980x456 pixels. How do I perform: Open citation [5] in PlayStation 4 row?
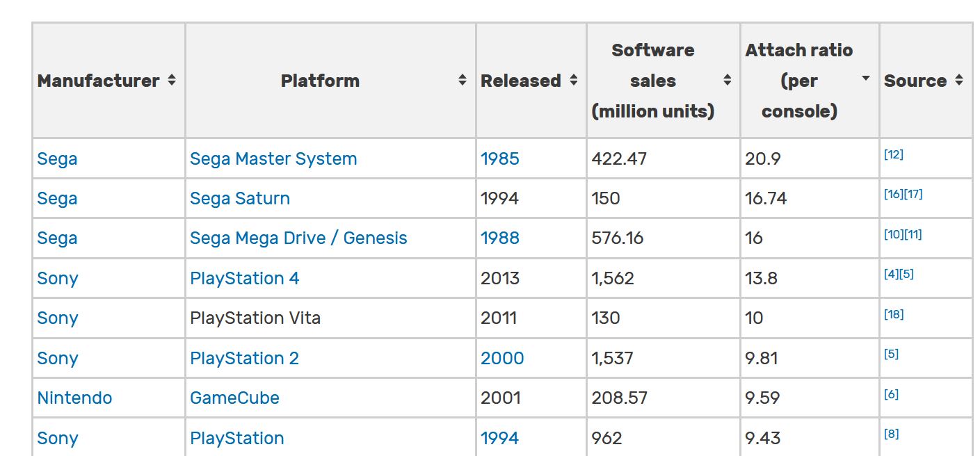tap(906, 274)
